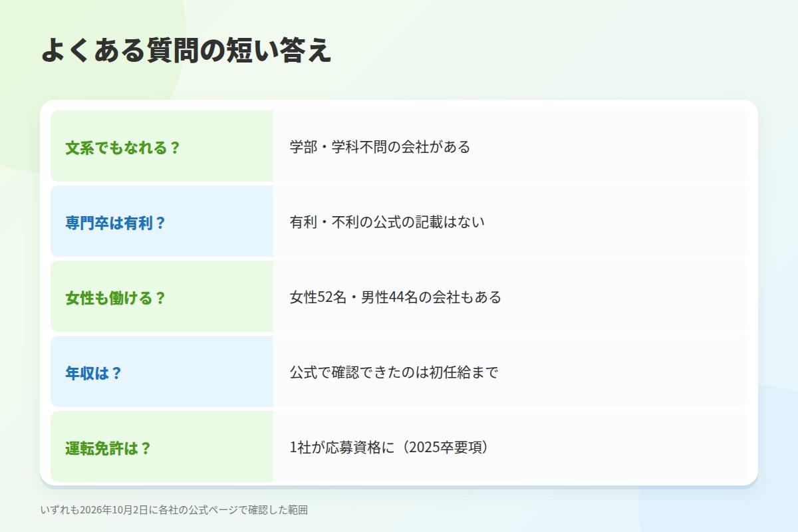Click the answer 有利・不利の公式の記載はない
Screen dimensions: 798x532
pos(388,221)
